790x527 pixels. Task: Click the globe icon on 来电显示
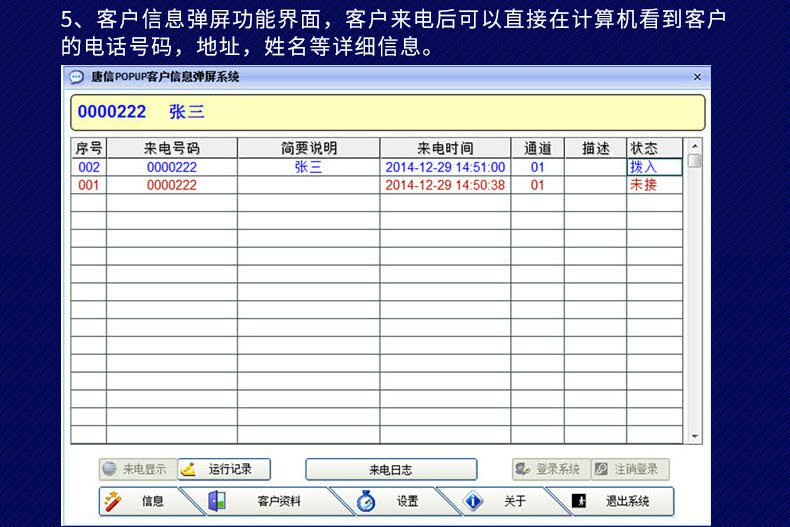(109, 469)
